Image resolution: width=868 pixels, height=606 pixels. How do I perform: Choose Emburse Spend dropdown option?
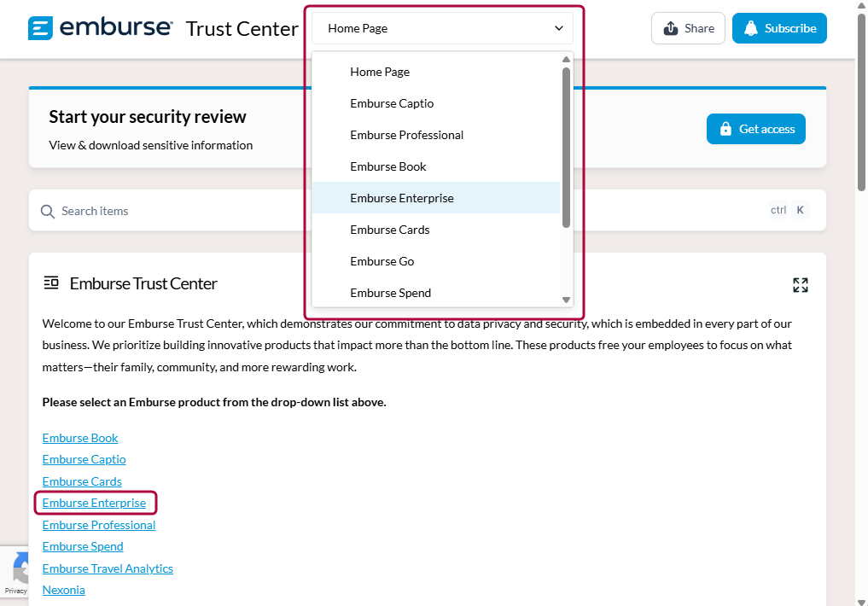click(390, 293)
